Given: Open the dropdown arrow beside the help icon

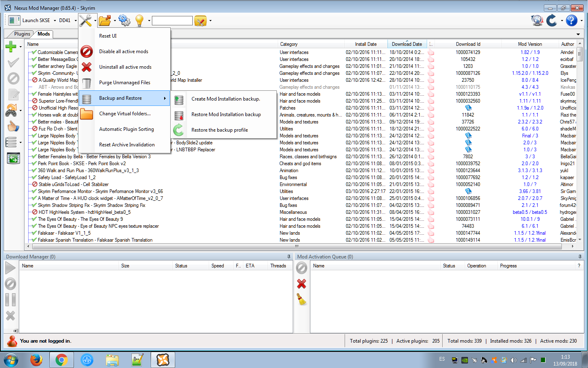Looking at the screenshot, I should tap(581, 20).
